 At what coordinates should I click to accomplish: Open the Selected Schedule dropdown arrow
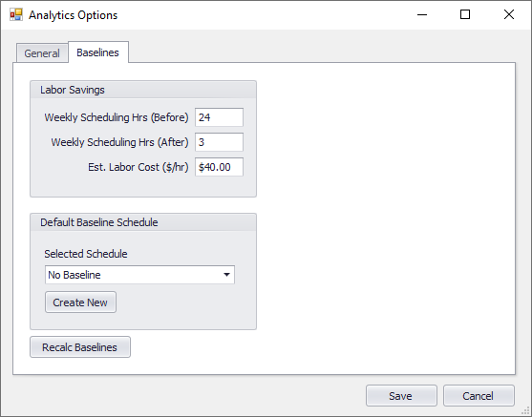(x=226, y=275)
